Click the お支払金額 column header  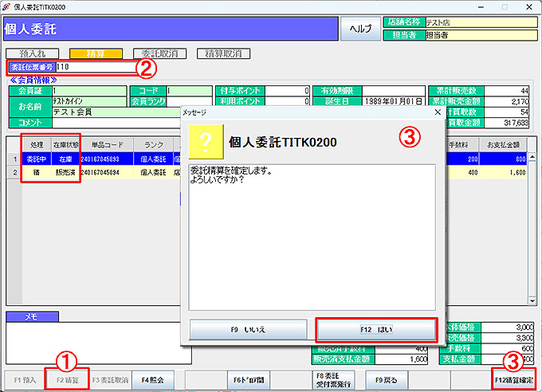(x=503, y=145)
